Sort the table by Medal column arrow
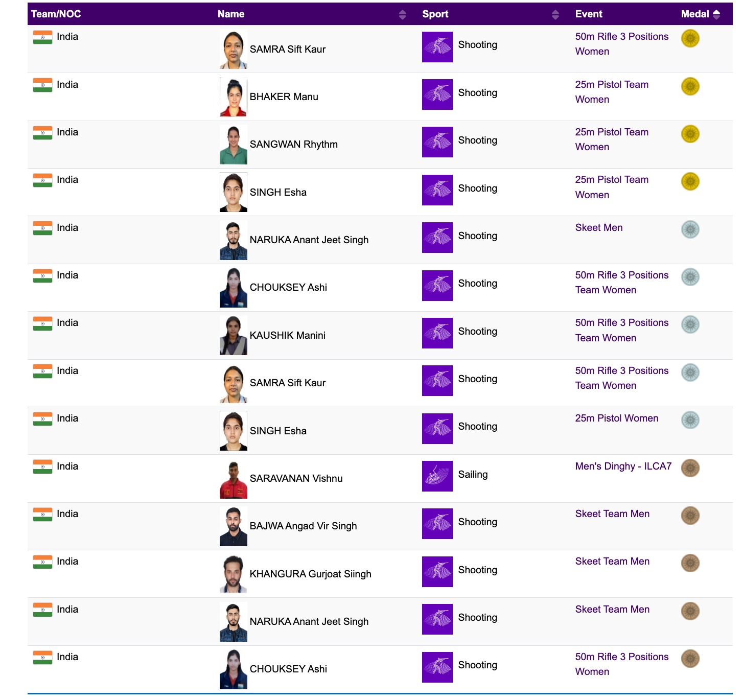Image resolution: width=742 pixels, height=700 pixels. [716, 14]
